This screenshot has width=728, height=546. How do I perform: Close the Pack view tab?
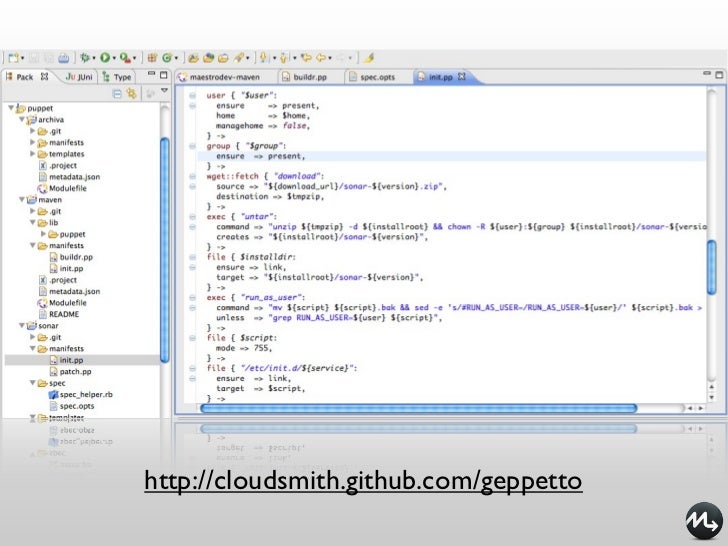click(x=44, y=76)
